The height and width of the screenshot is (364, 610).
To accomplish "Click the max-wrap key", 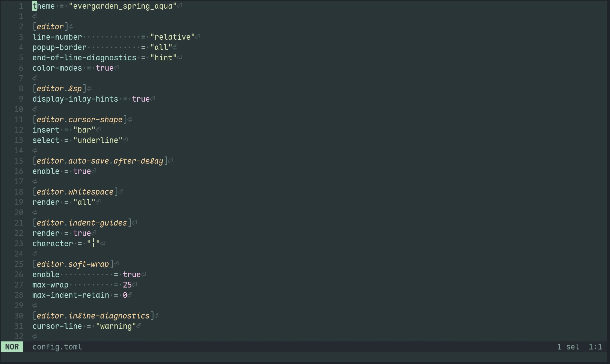I will tap(50, 285).
